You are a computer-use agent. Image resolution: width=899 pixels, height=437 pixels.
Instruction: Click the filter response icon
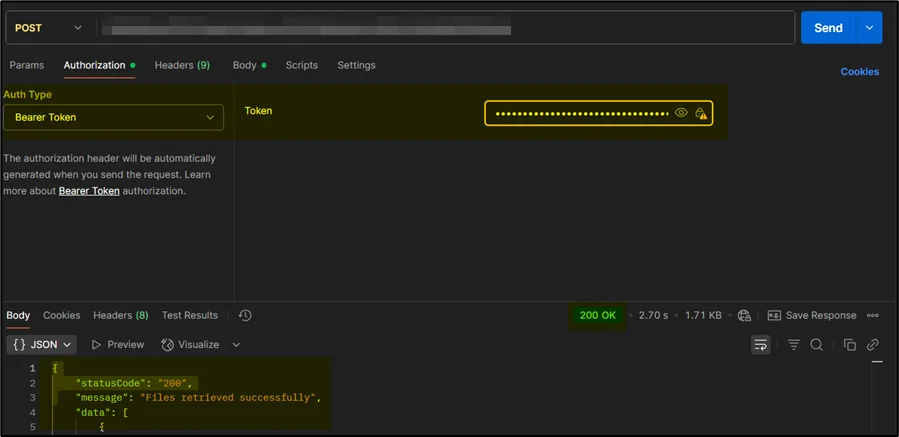(794, 345)
